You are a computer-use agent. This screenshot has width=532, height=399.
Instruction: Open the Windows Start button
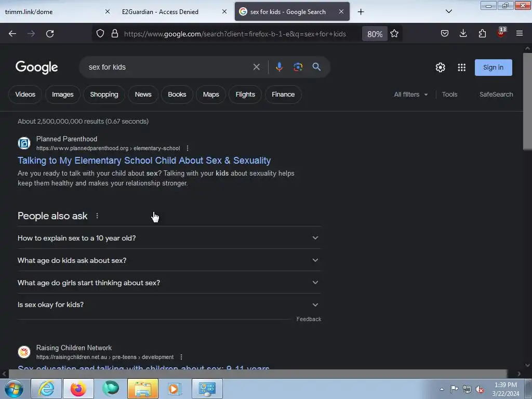(14, 389)
